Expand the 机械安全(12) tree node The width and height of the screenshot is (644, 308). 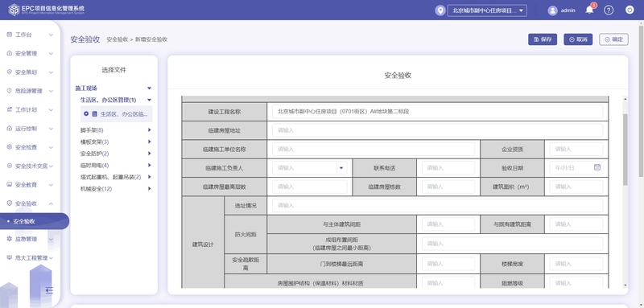click(150, 189)
